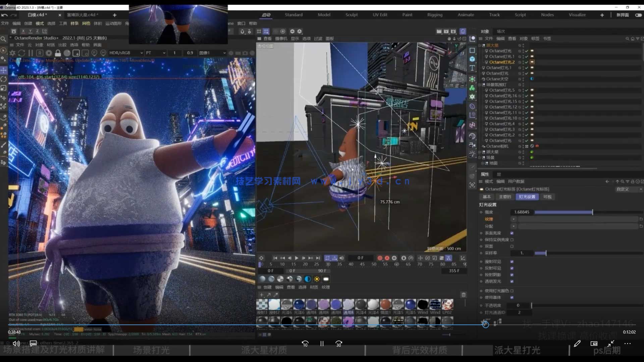Uncheck the 表面亮度 surface brightness checkbox

point(512,233)
